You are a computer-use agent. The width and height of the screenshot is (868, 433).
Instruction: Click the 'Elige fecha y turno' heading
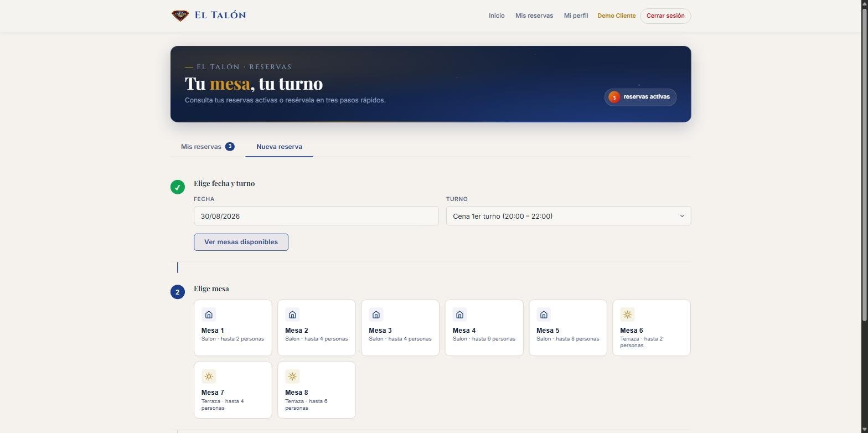point(224,183)
